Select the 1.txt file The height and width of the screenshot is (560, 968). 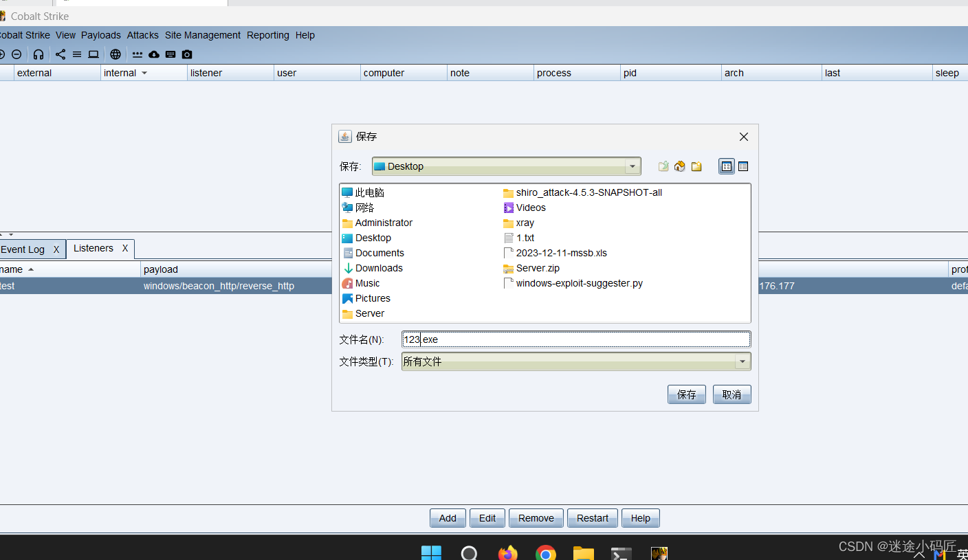tap(519, 238)
